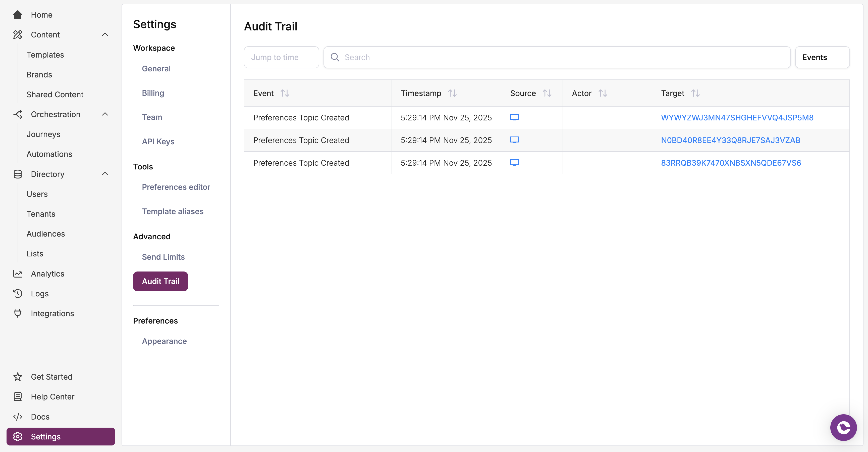Click the Orchestration branch icon
The height and width of the screenshot is (452, 868).
(x=18, y=114)
